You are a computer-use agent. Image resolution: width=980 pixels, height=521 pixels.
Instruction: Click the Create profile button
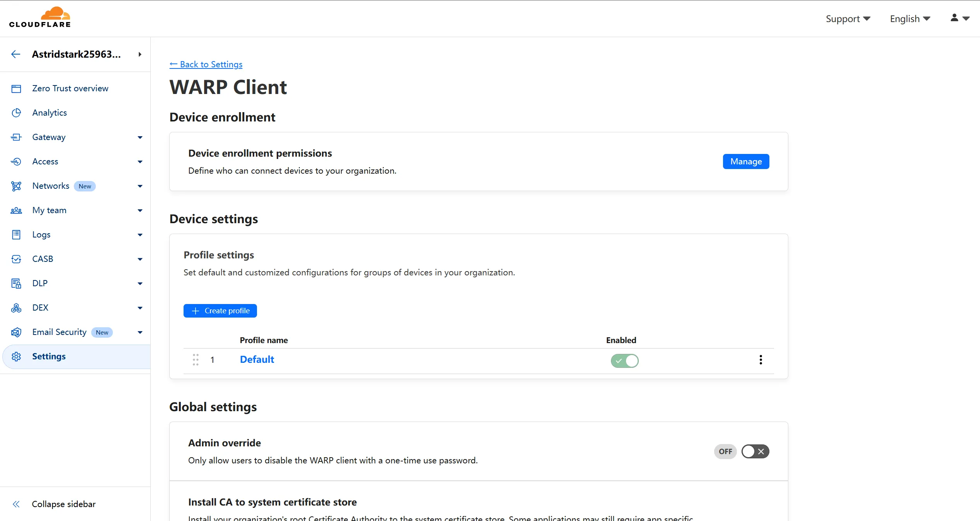220,310
